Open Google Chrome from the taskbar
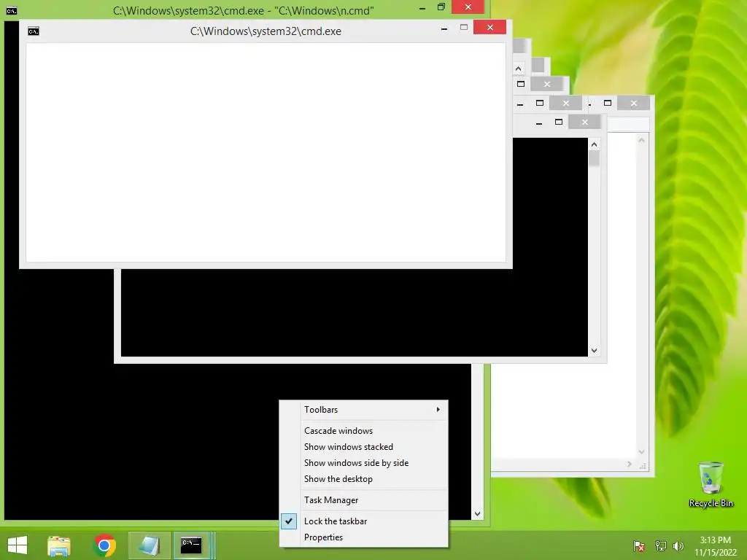The image size is (747, 560). coord(104,545)
